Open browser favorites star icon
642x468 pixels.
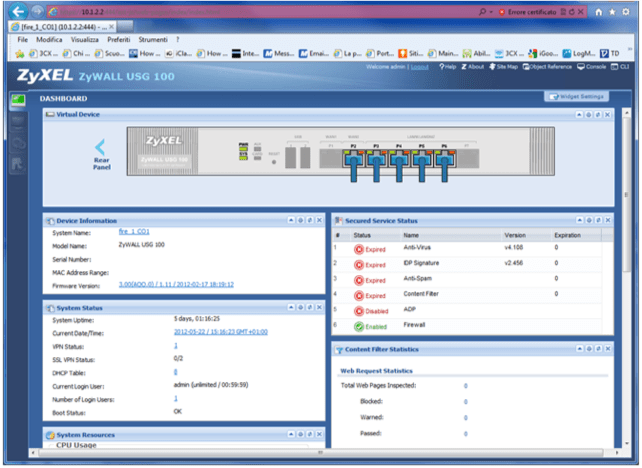click(x=612, y=12)
